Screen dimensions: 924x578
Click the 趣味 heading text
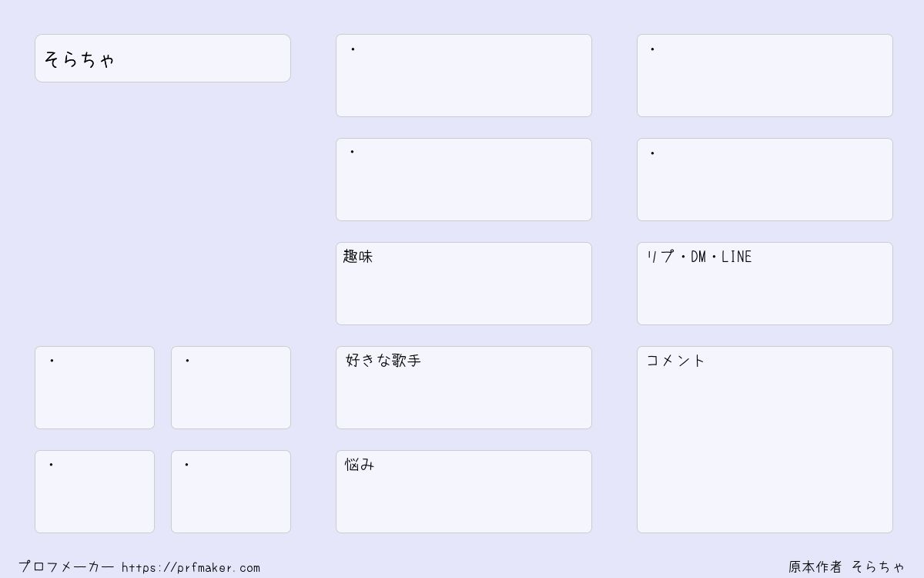358,257
